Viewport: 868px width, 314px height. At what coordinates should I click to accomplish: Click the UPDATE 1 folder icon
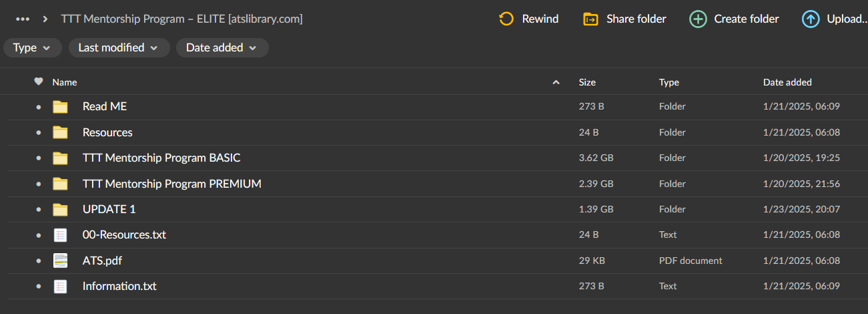[61, 209]
